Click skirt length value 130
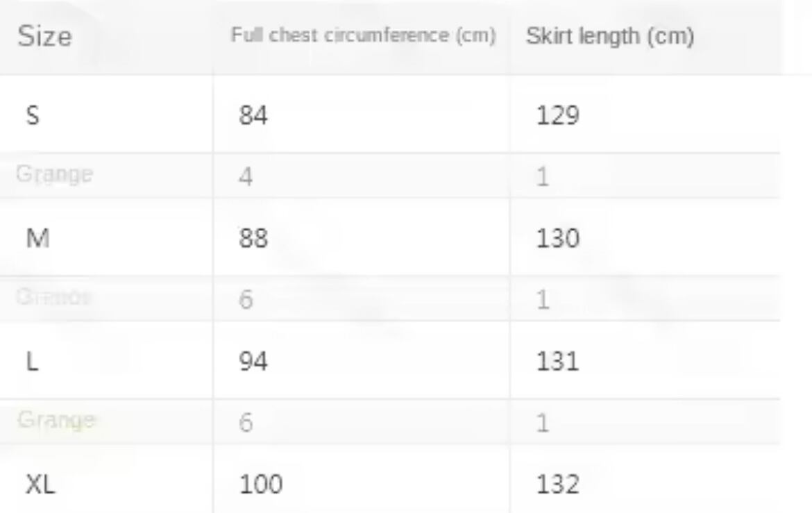Screen dimensions: 812x513 557,239
